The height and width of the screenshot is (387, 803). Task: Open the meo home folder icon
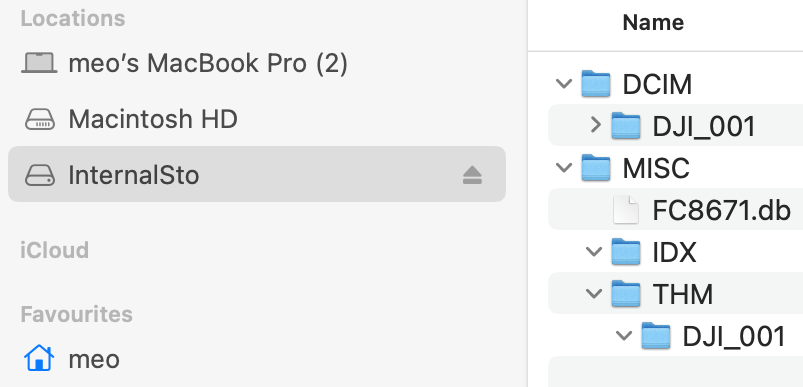[39, 358]
